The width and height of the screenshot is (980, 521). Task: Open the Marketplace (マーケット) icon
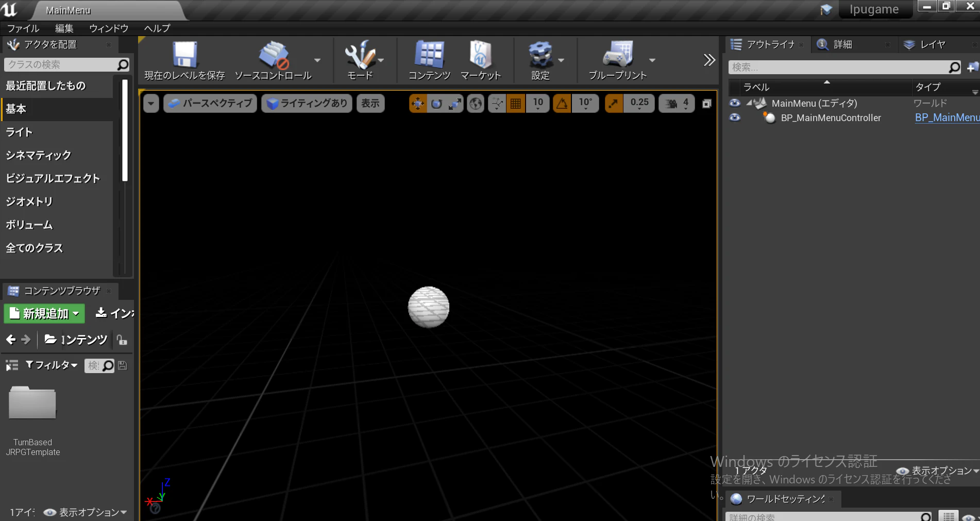[480, 55]
